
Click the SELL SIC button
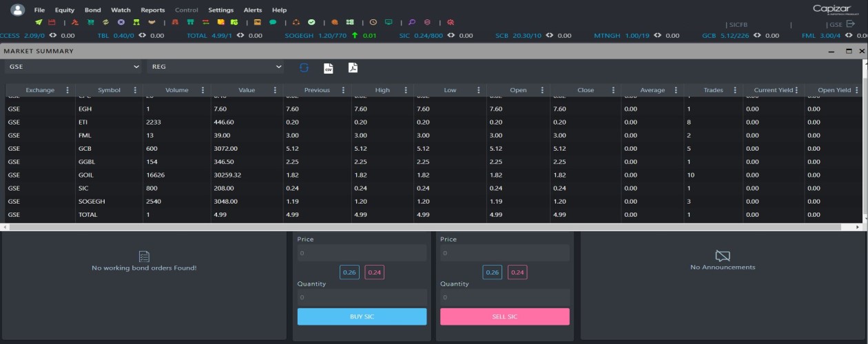point(505,316)
